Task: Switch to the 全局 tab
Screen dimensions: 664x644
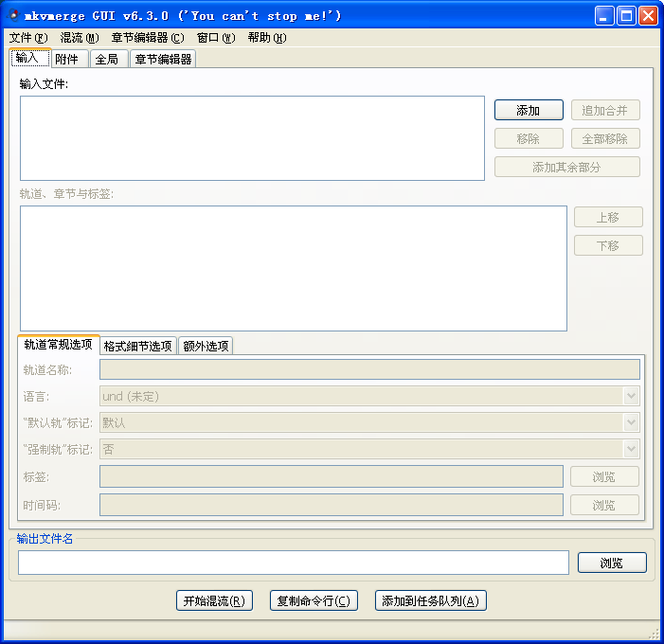Action: tap(108, 59)
